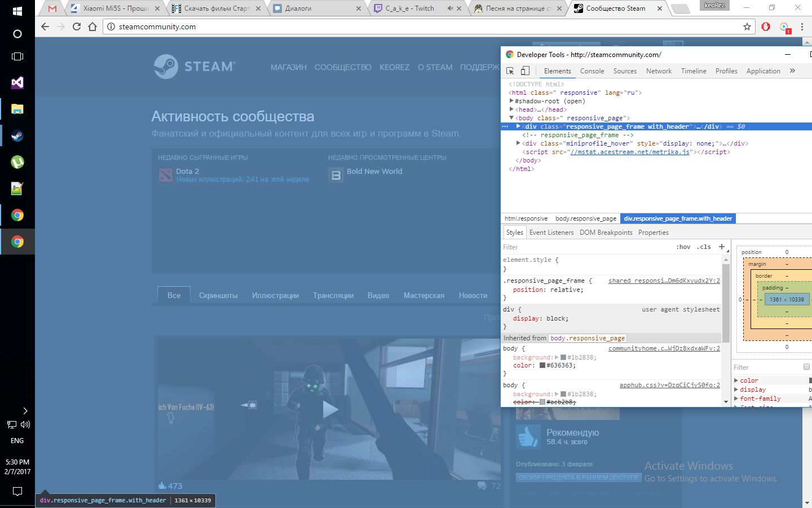Expand the computed display property
The height and width of the screenshot is (508, 812).
[736, 389]
